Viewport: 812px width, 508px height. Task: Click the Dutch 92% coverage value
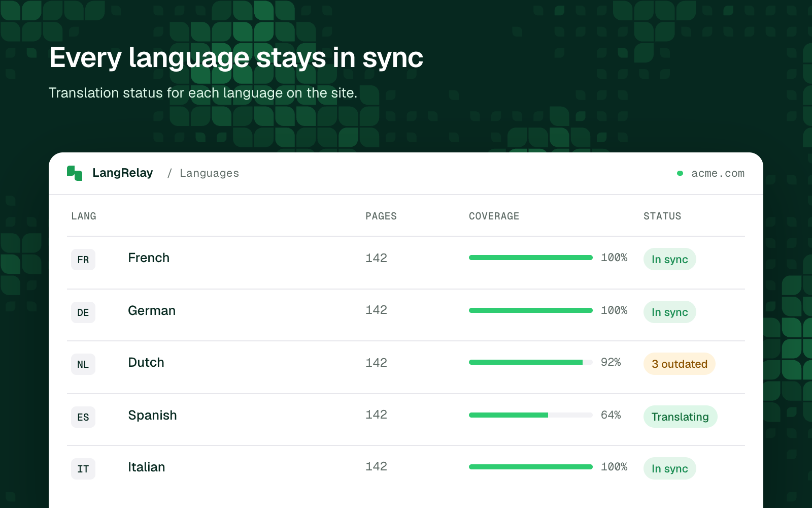611,362
